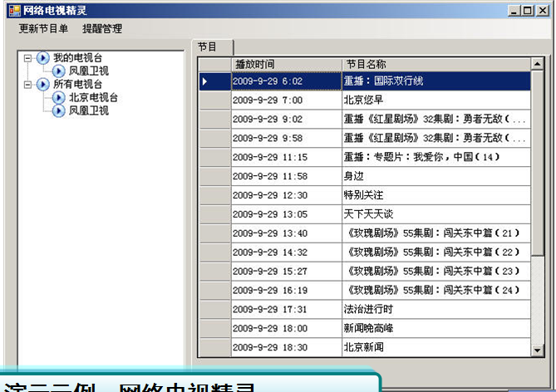This screenshot has height=392, width=556.
Task: Click the icon beside 北京电视台
Action: pos(59,97)
